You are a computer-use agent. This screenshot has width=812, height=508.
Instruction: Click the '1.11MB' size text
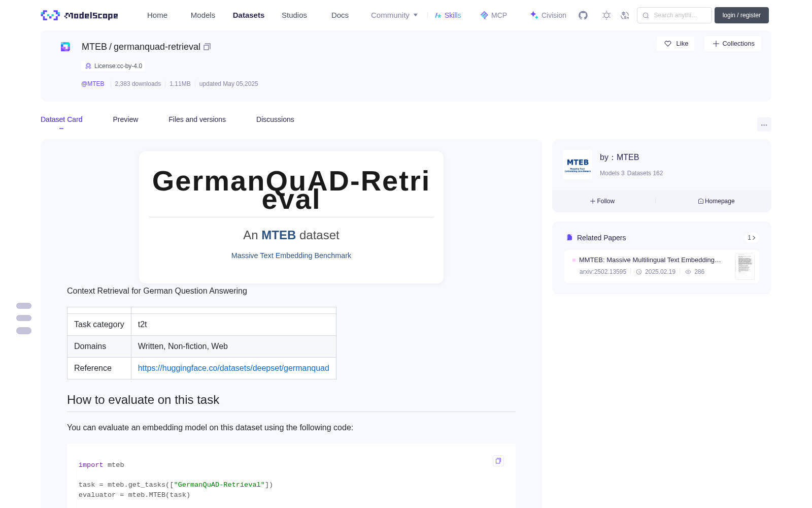(x=180, y=84)
